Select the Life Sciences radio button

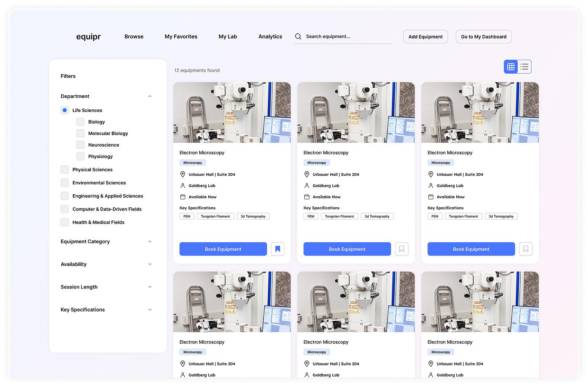click(64, 110)
